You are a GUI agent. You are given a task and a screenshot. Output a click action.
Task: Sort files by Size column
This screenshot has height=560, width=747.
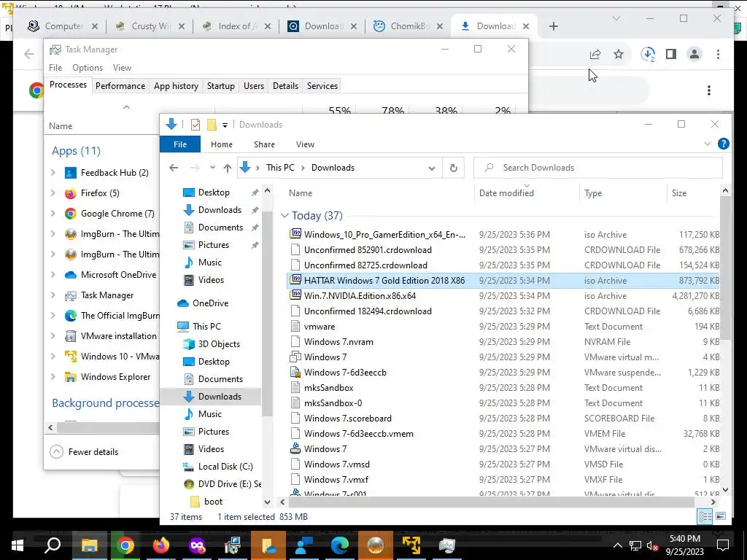point(692,192)
